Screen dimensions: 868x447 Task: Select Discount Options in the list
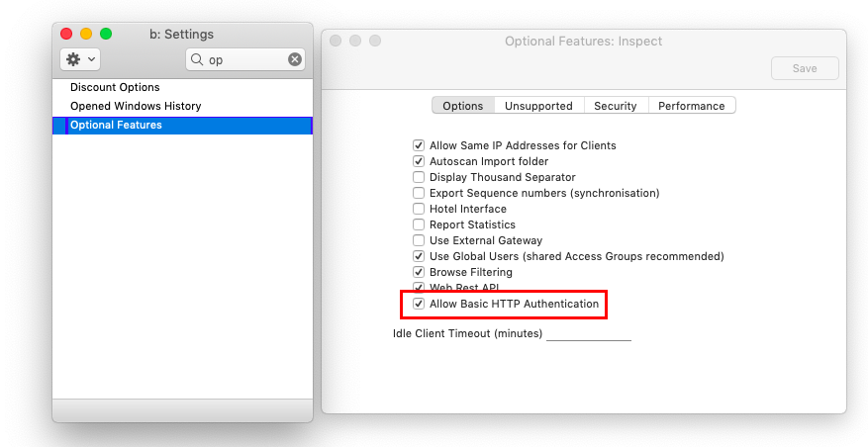115,88
